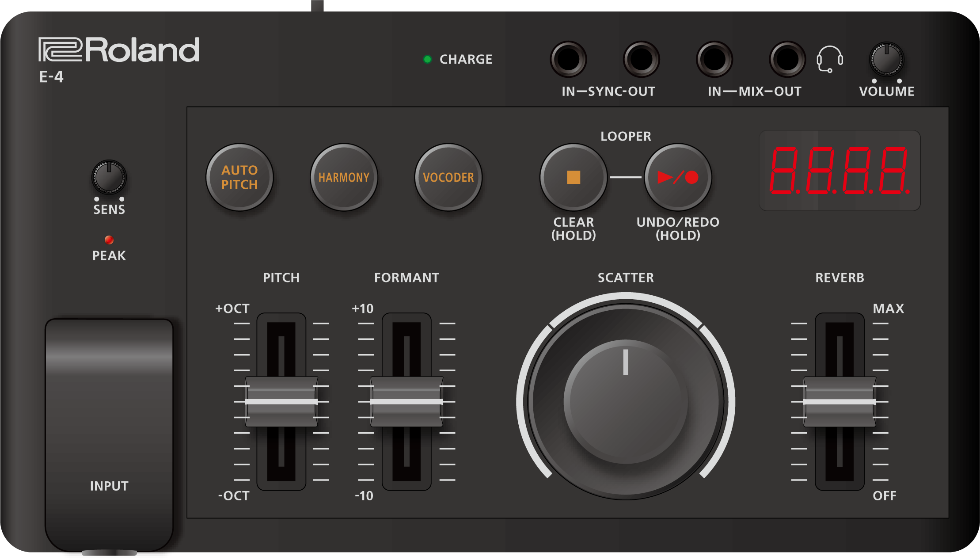This screenshot has width=980, height=560.
Task: Click the FORMANT label text
Action: [x=406, y=278]
